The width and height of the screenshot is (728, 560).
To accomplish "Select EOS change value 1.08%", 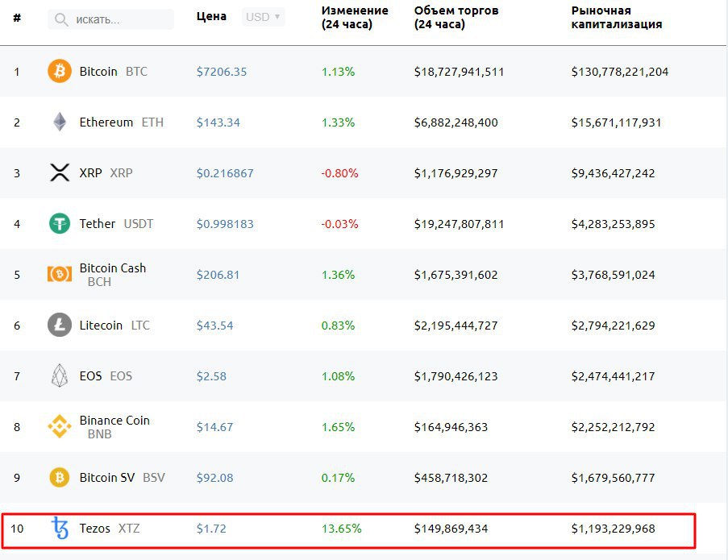I will tap(338, 376).
